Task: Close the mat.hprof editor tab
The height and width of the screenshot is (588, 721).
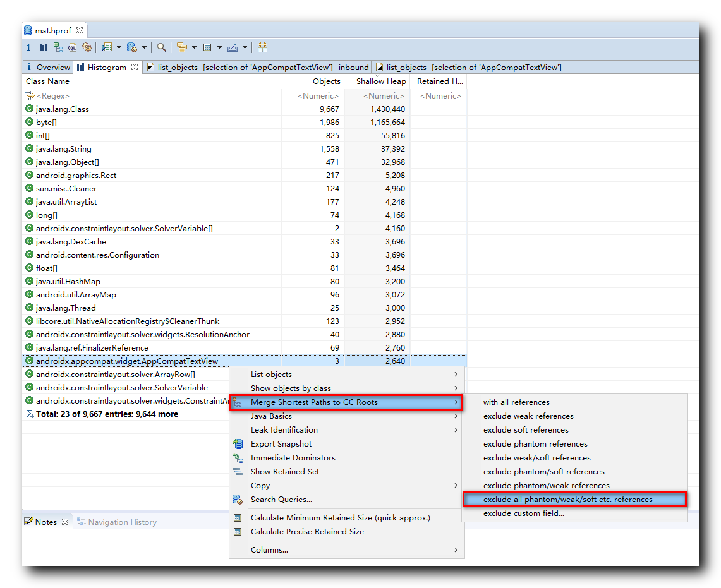Action: 80,30
